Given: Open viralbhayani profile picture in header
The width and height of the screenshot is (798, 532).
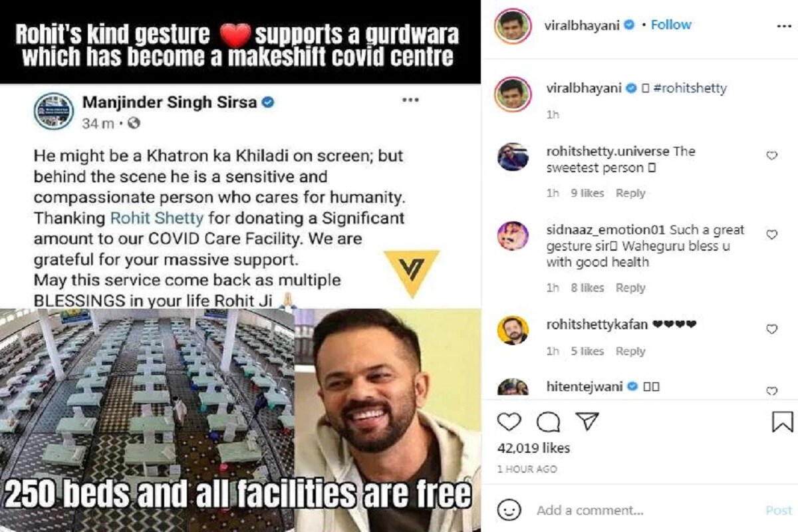Looking at the screenshot, I should pos(512,25).
